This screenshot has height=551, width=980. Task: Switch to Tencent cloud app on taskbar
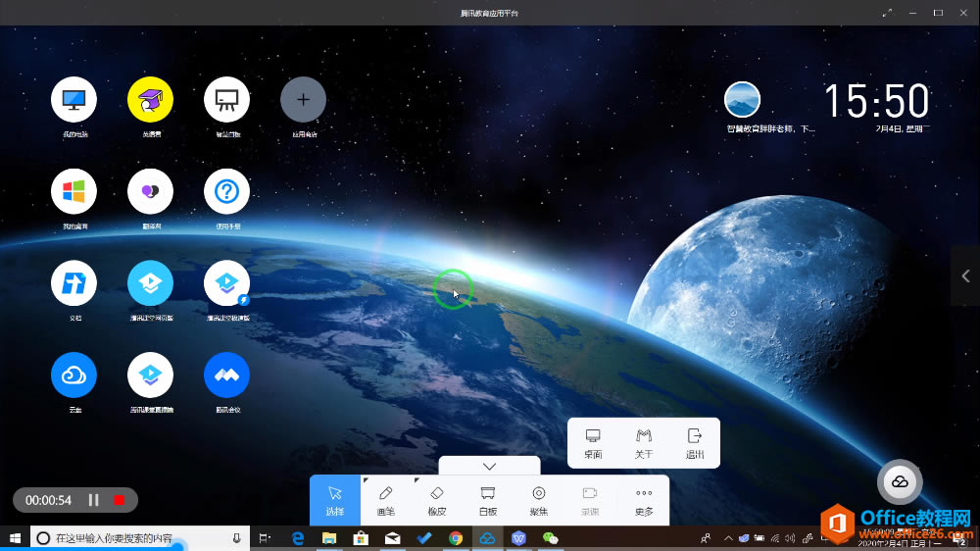(487, 538)
